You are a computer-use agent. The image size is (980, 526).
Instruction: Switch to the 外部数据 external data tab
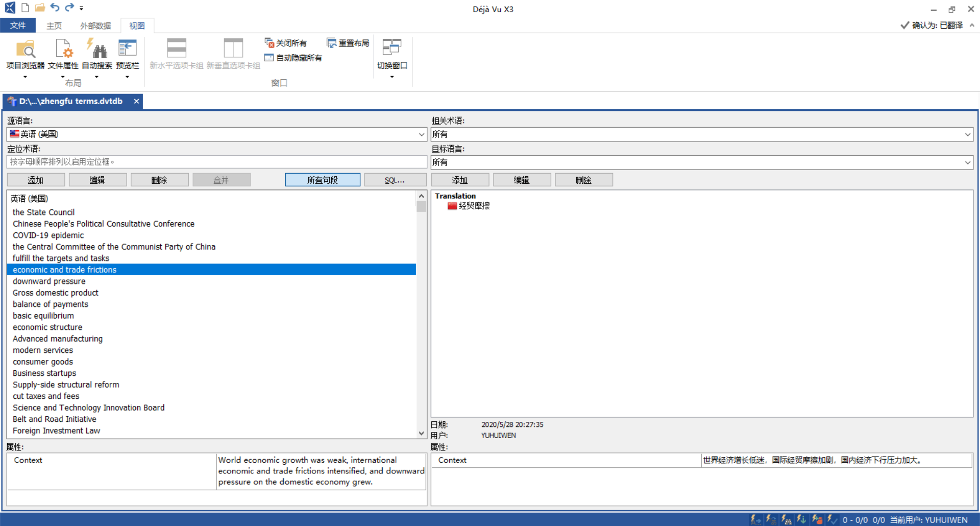(x=95, y=26)
